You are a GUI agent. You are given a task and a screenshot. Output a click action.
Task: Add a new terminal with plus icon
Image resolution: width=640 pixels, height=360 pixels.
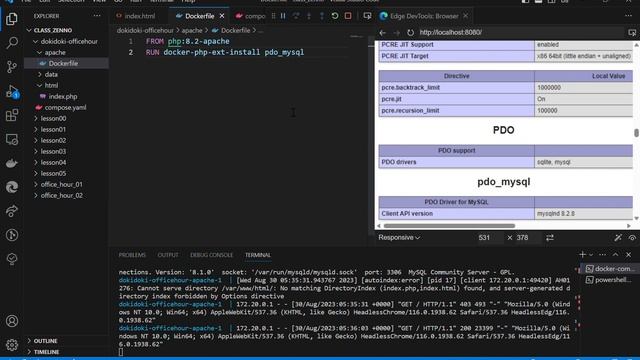pyautogui.click(x=582, y=255)
